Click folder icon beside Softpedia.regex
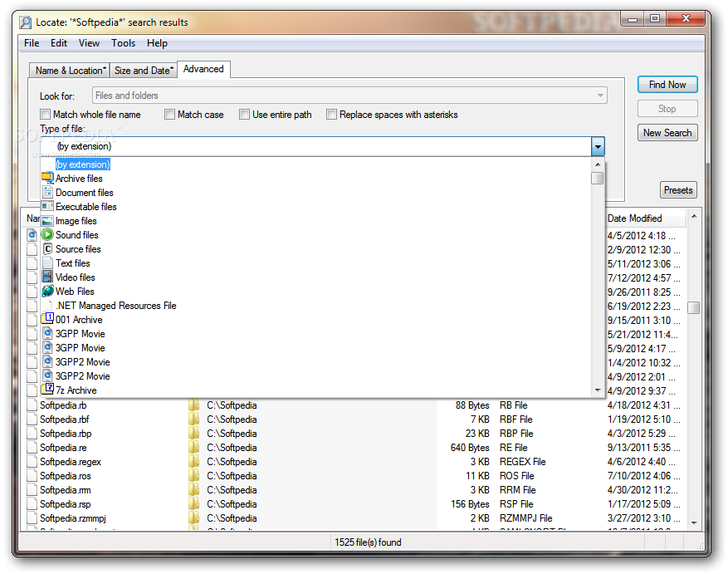728x574 pixels. 193,462
